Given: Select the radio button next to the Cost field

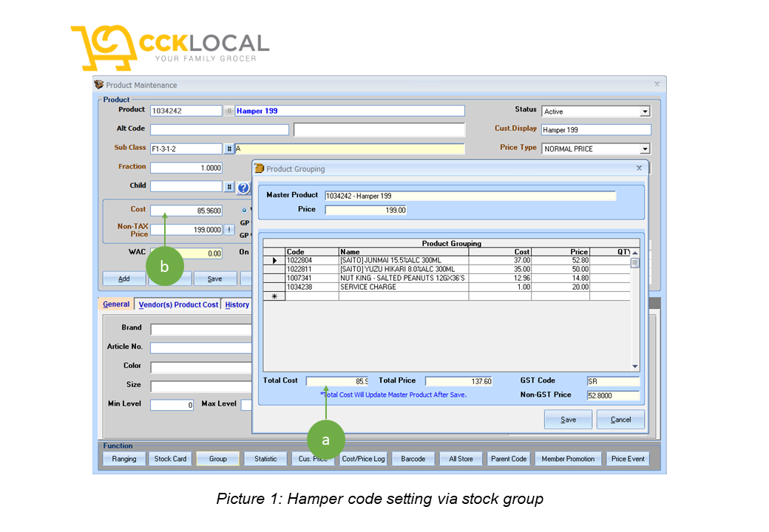Looking at the screenshot, I should pyautogui.click(x=245, y=210).
